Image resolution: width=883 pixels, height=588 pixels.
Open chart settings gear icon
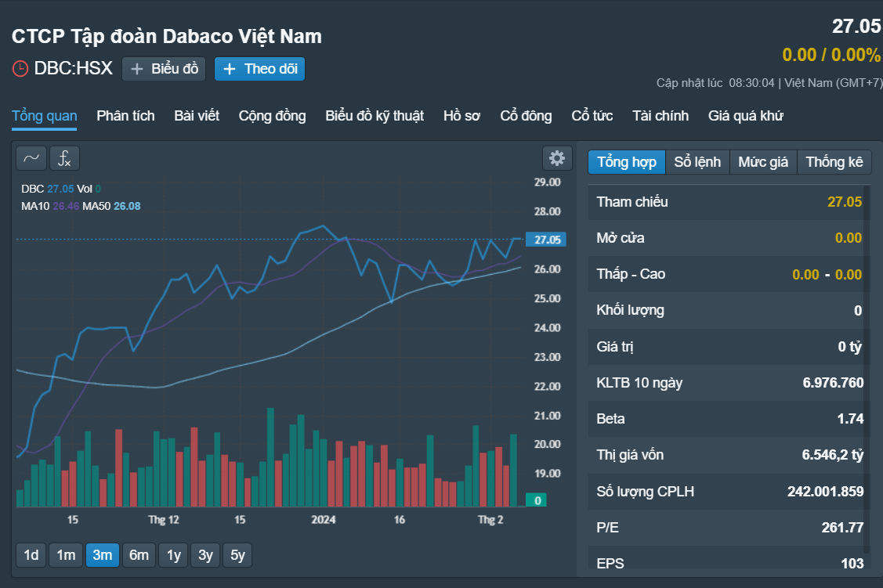point(557,158)
